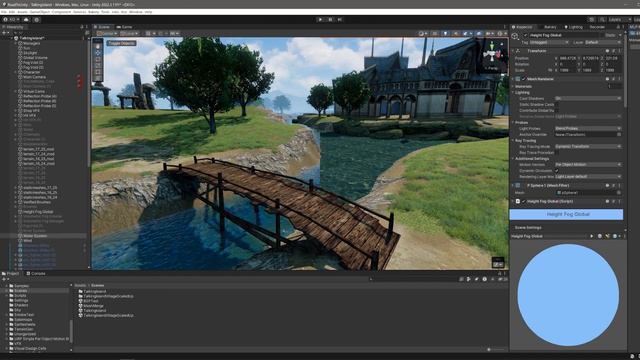Toggle the Height Fog Global active checkbox

point(526,36)
